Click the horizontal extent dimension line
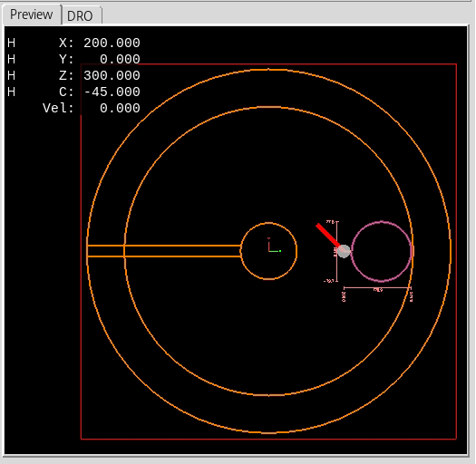The width and height of the screenshot is (476, 464). [x=377, y=287]
